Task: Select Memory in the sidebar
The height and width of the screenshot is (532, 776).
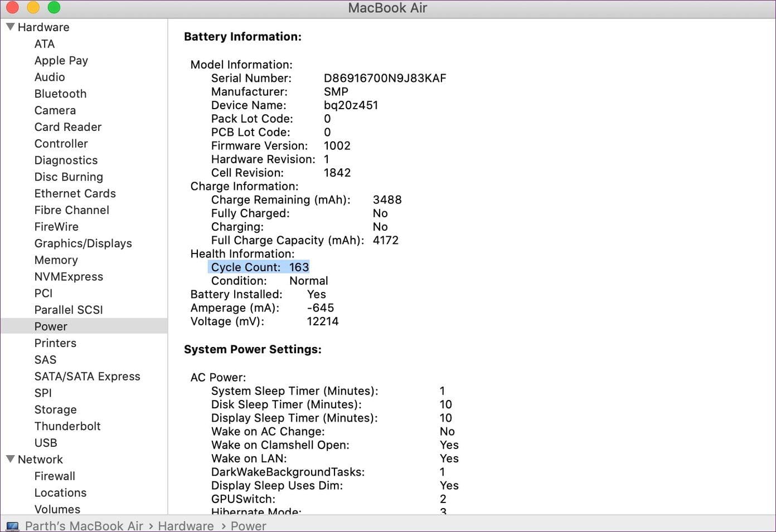Action: 56,260
